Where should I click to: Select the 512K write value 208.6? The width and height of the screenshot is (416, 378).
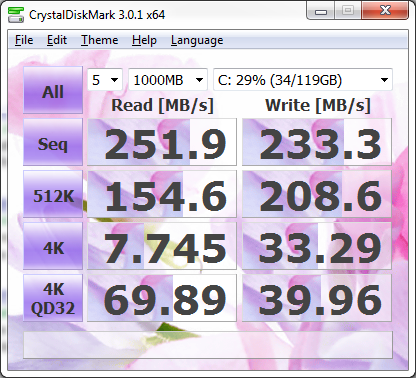(317, 194)
